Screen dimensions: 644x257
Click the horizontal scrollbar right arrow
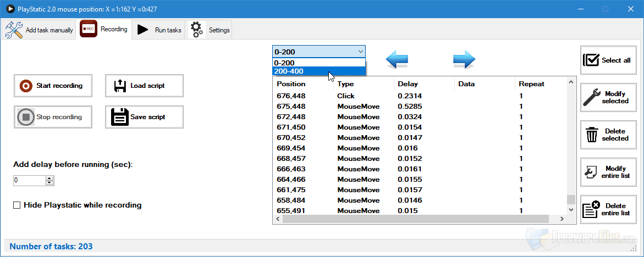pos(563,219)
